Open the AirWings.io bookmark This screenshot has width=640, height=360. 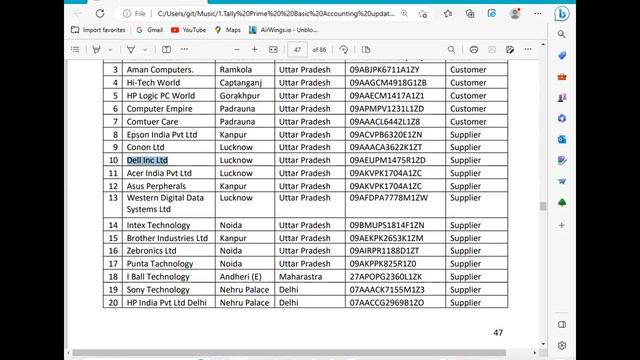point(283,30)
